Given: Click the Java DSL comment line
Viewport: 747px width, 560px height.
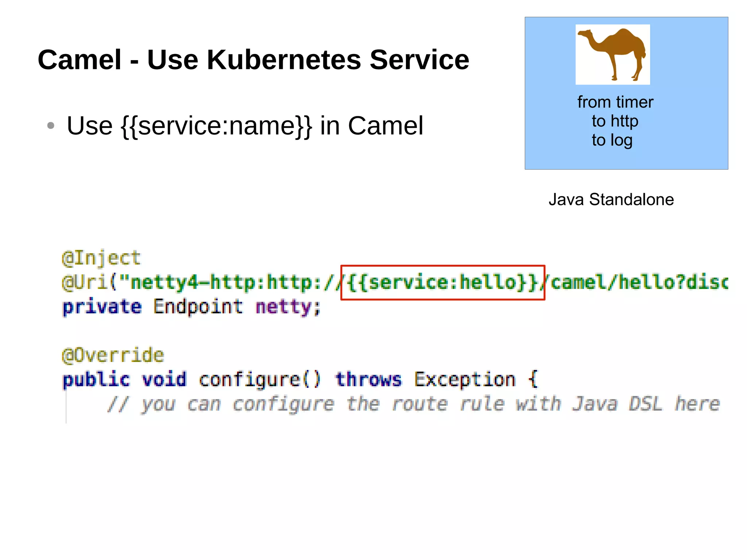Looking at the screenshot, I should coord(413,404).
